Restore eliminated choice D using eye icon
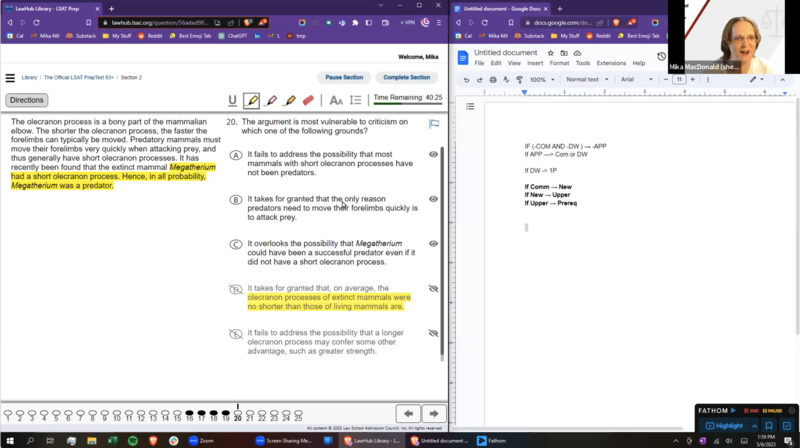800x448 pixels. [434, 288]
